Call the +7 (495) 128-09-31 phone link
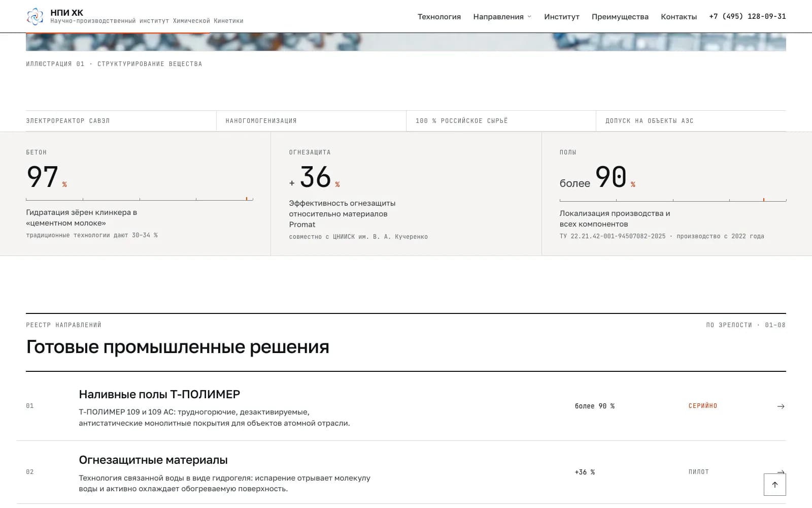812x508 pixels. click(x=747, y=16)
